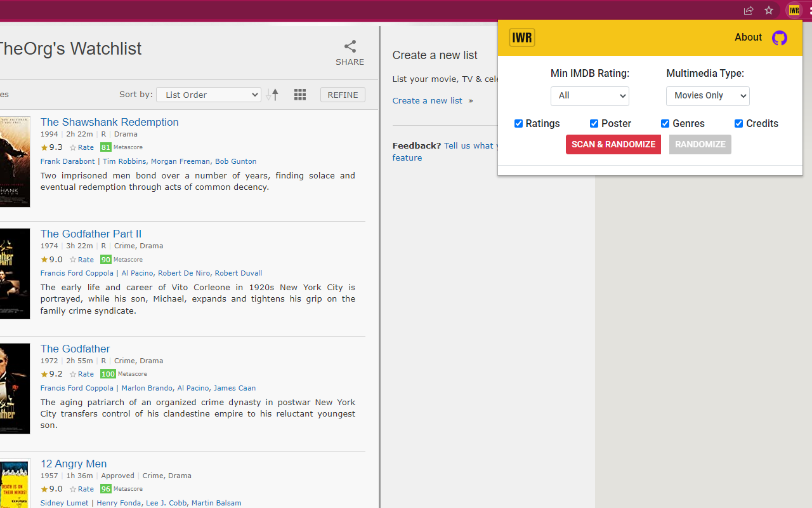This screenshot has width=812, height=508.
Task: Click the IWR logo in popup header
Action: [x=522, y=37]
